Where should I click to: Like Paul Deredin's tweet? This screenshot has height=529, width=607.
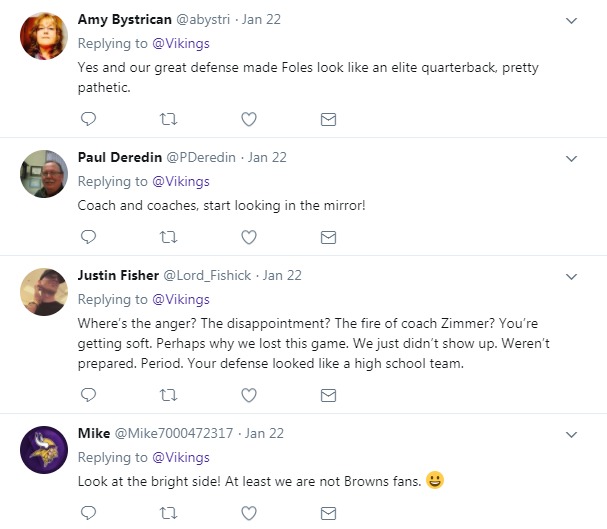tap(249, 237)
